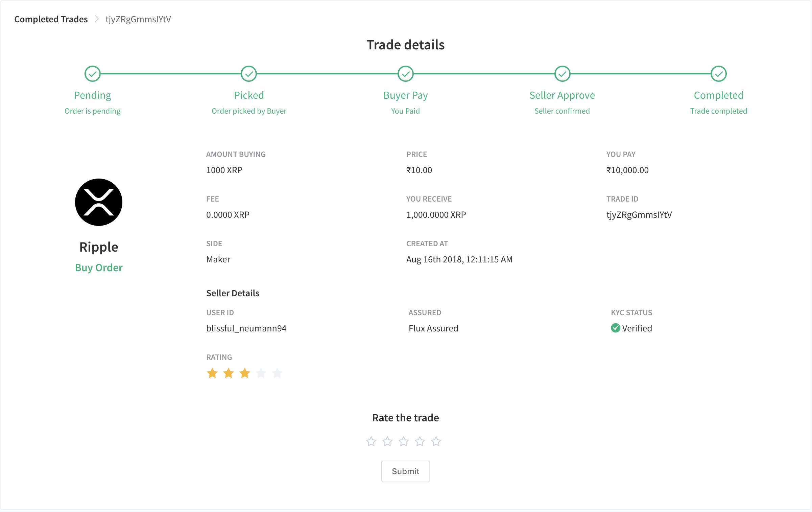The width and height of the screenshot is (812, 512).
Task: Select the third star under Rate the trade
Action: 404,441
